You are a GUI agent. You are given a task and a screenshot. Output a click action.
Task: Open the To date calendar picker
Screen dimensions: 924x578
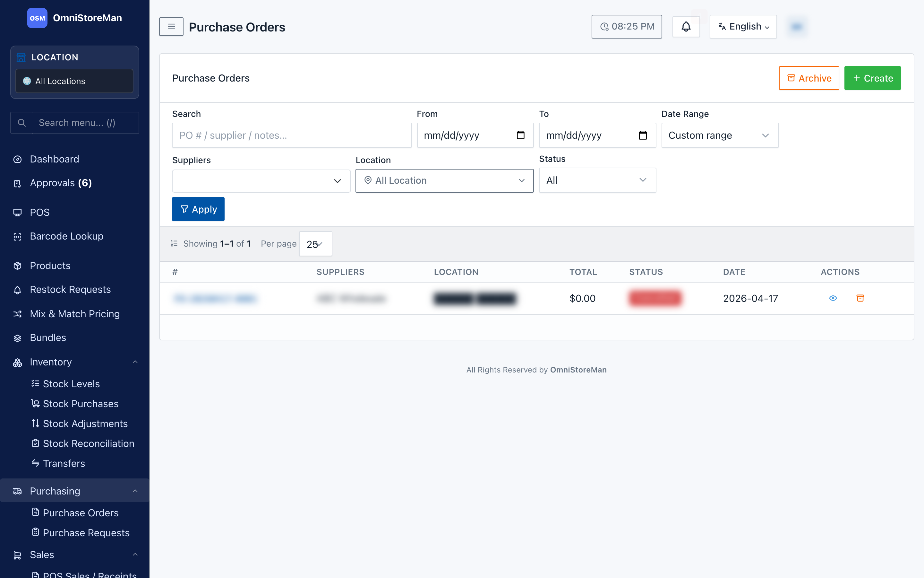643,135
